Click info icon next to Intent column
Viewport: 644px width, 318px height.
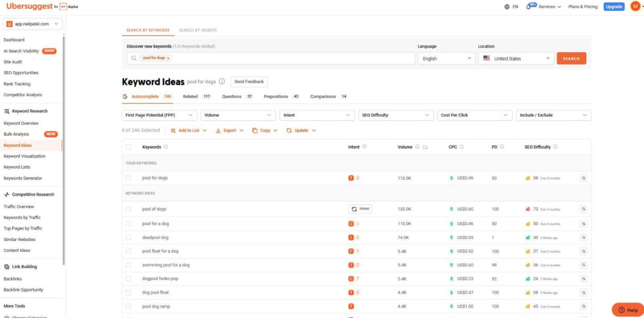coord(364,147)
